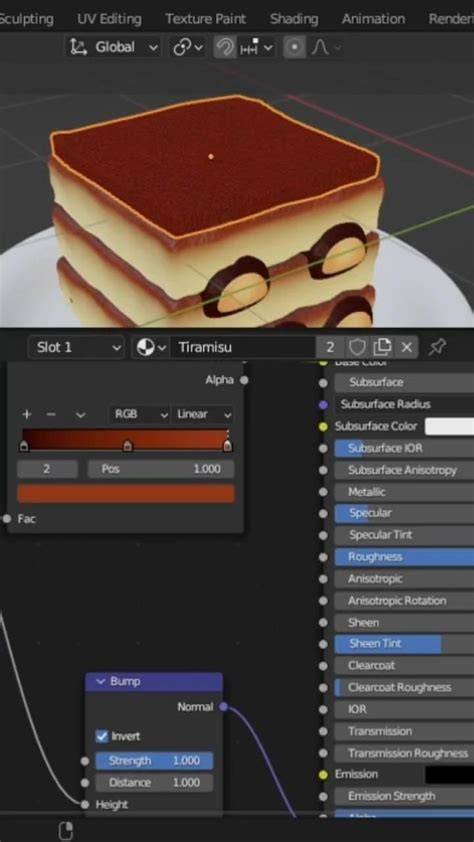
Task: Adjust the Specular value slider
Action: (x=404, y=513)
